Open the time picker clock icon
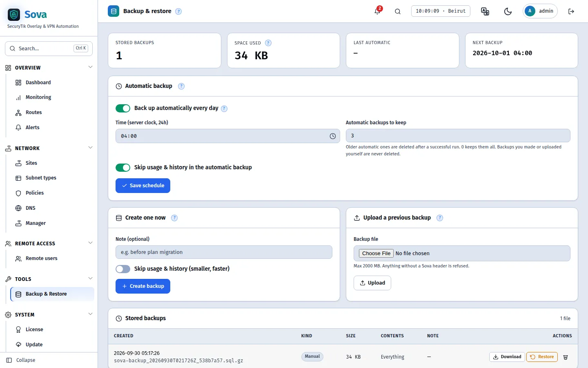 pos(333,136)
